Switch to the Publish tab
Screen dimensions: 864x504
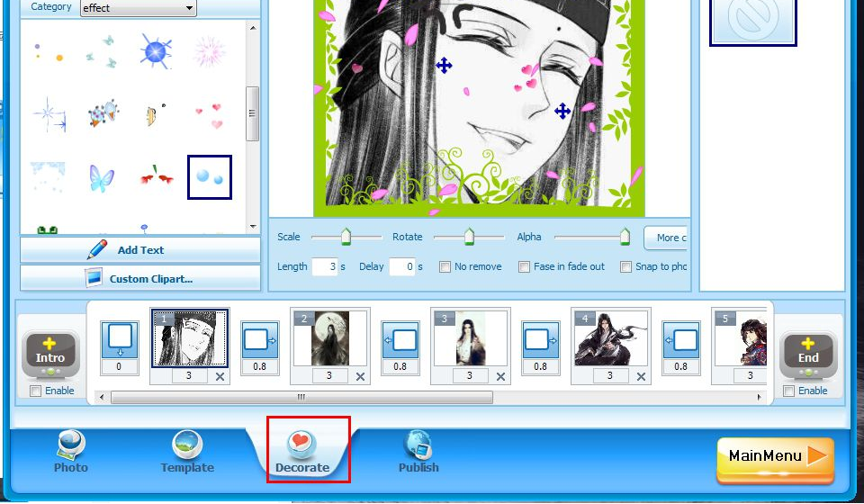pyautogui.click(x=418, y=452)
